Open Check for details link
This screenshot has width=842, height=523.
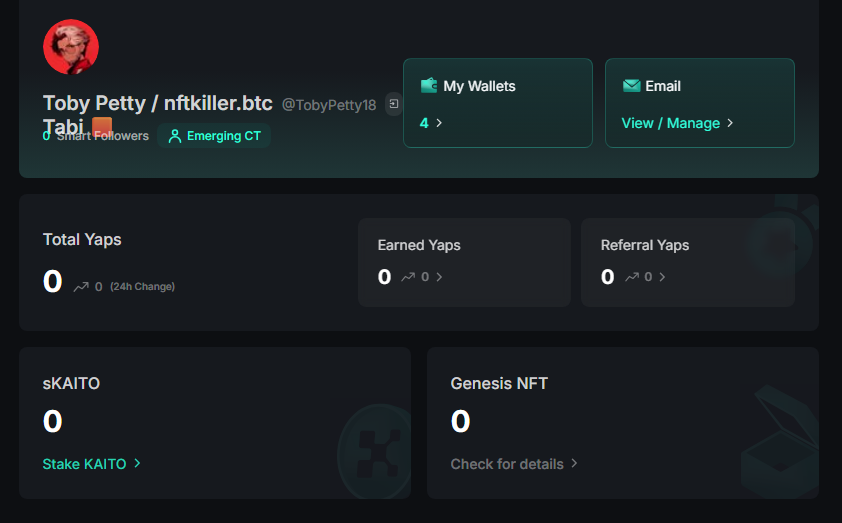coord(507,464)
